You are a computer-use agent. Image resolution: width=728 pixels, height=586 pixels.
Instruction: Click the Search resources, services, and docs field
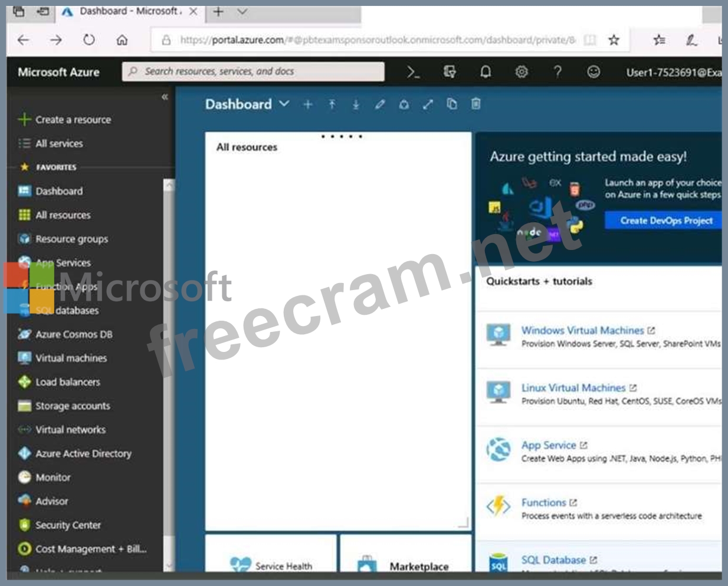(253, 71)
